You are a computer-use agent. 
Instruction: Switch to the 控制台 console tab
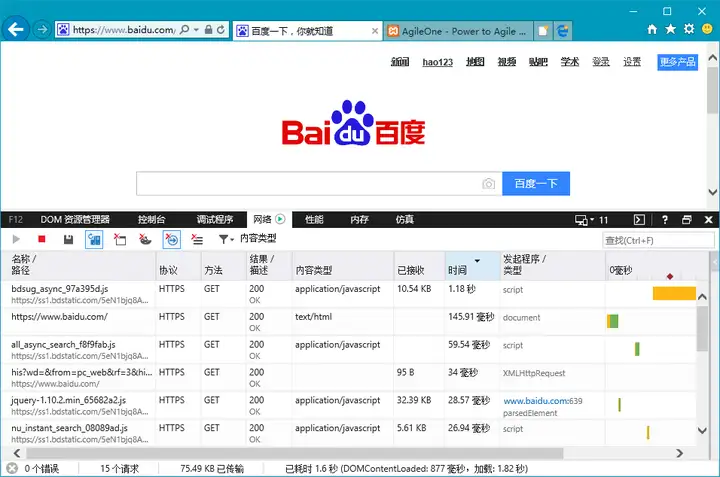click(152, 219)
